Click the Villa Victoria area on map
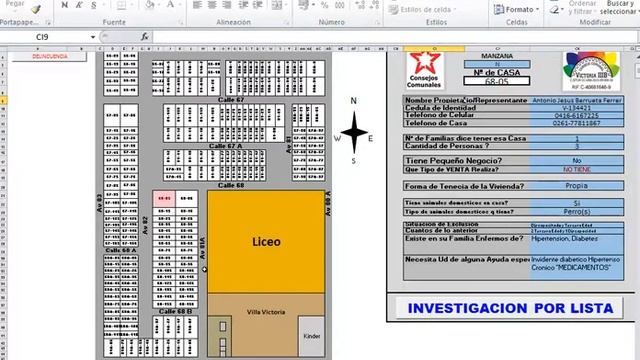 (x=266, y=312)
